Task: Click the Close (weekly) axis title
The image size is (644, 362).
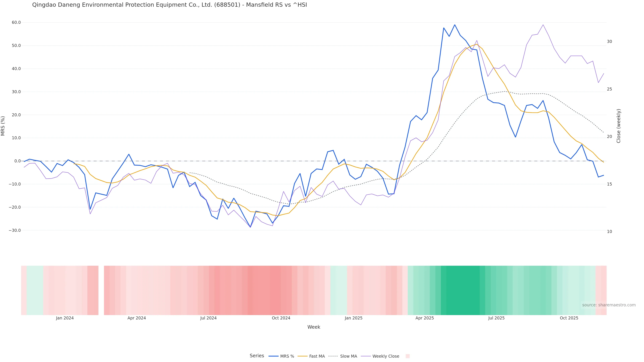Action: [619, 126]
